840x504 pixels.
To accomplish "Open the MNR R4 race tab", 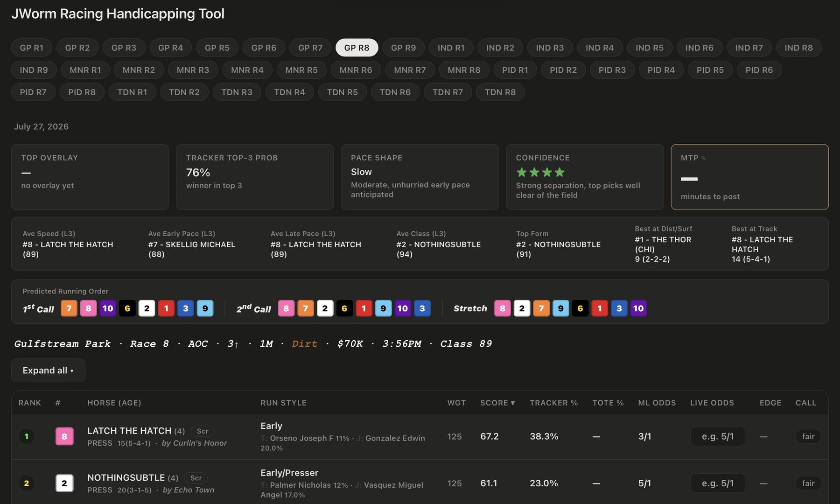I will point(247,70).
